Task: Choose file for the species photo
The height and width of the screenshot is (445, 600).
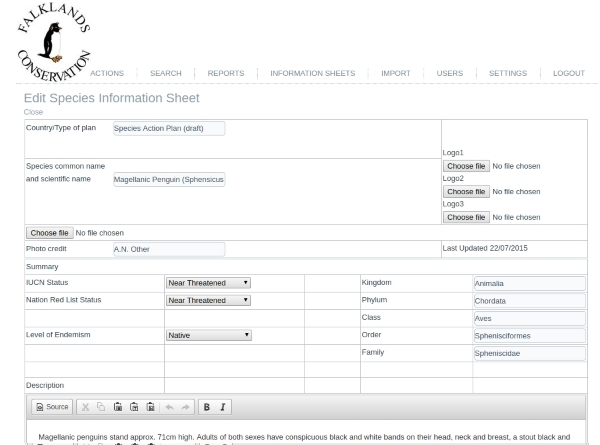Action: click(49, 233)
